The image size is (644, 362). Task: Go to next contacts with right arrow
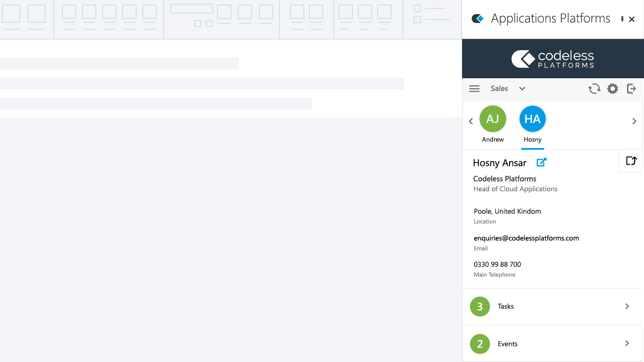click(x=634, y=121)
